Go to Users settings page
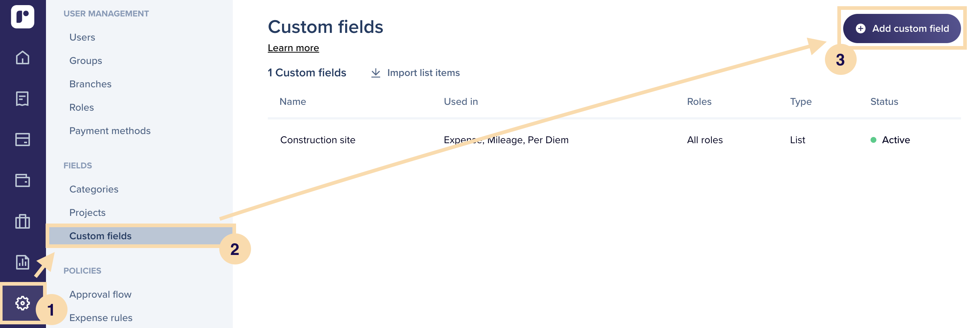The image size is (980, 328). pos(82,37)
